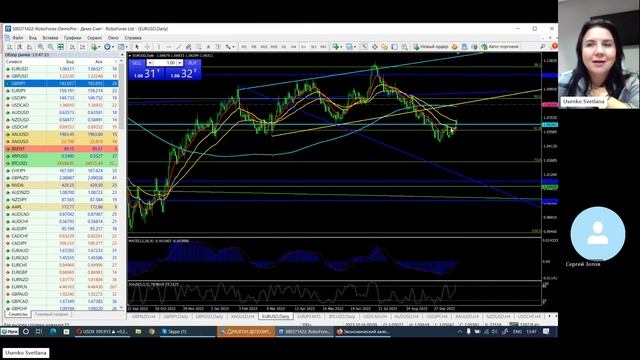The height and width of the screenshot is (360, 640).
Task: Select the text label tool
Action: coord(218,47)
